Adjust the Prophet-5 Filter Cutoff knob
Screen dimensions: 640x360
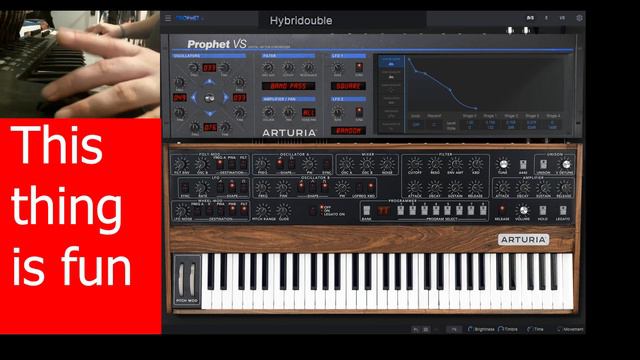(415, 164)
